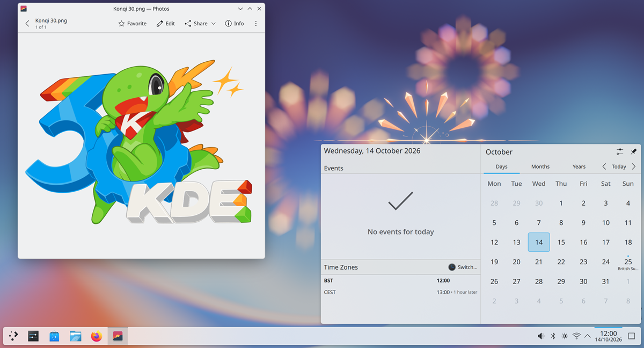Open the Share dropdown in Photos
The width and height of the screenshot is (644, 348).
coord(200,24)
